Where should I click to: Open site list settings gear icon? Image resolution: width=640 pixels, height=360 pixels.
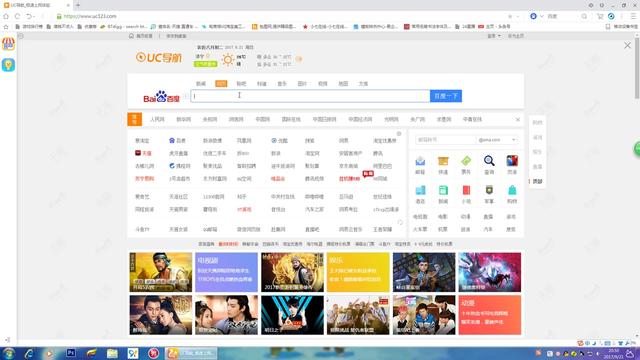click(x=399, y=134)
